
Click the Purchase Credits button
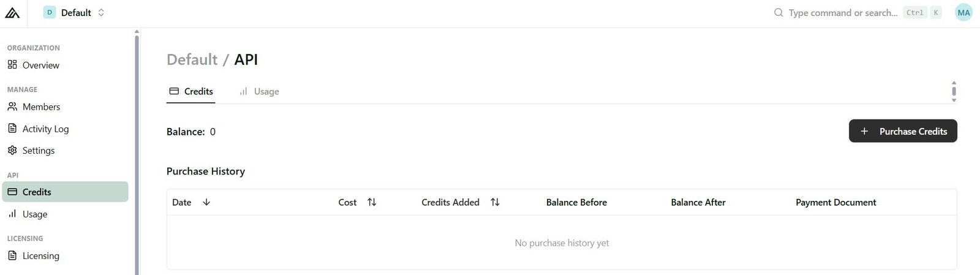pyautogui.click(x=903, y=131)
